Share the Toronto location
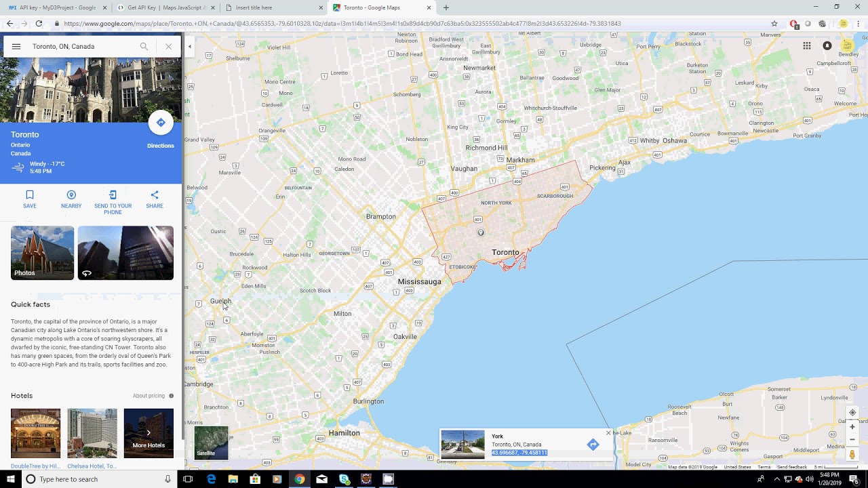 [155, 199]
